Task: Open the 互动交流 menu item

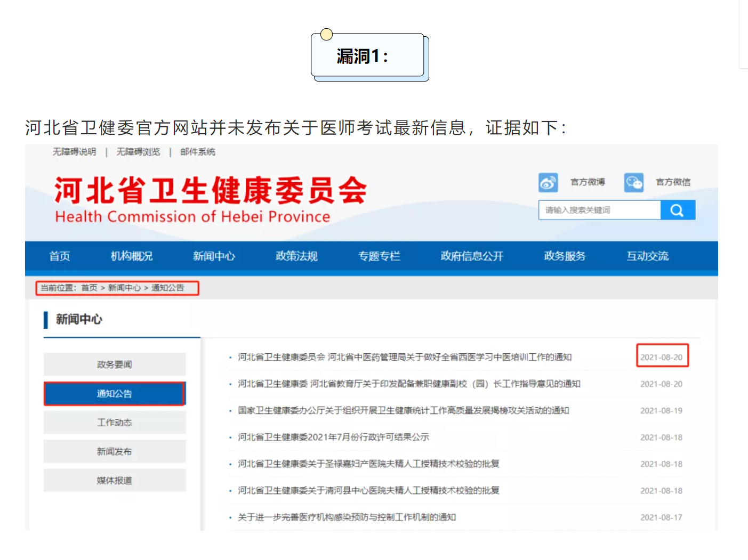Action: click(647, 256)
